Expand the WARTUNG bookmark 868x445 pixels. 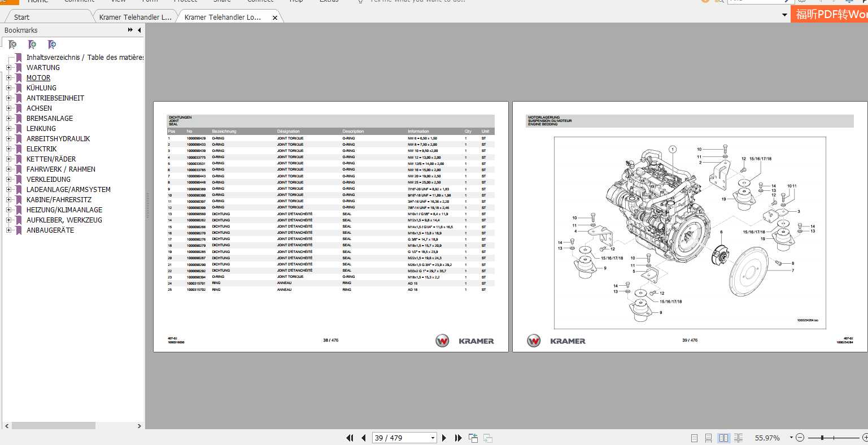pos(8,68)
